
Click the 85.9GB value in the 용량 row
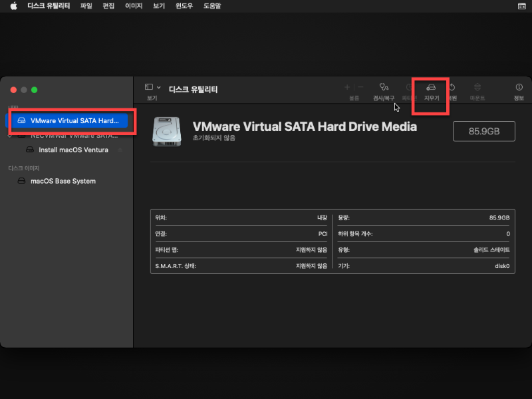[499, 217]
